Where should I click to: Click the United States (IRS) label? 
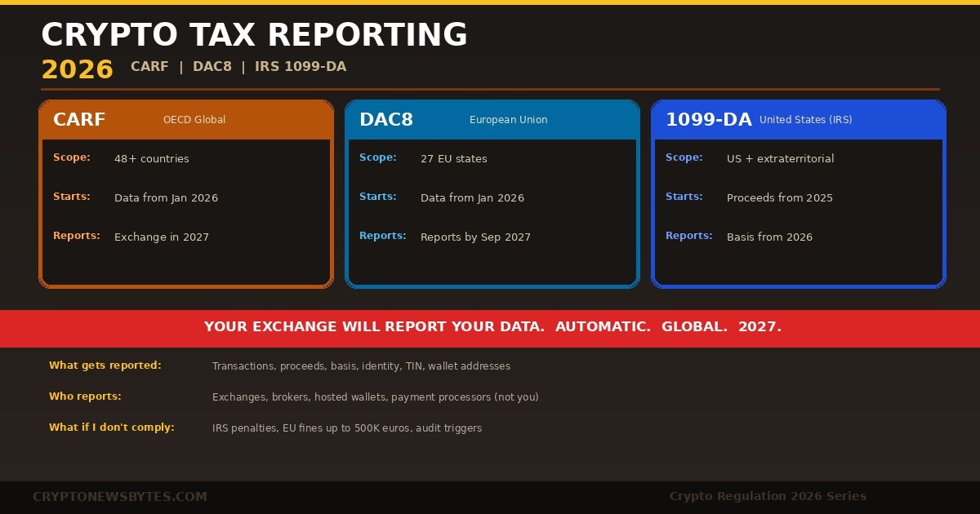click(x=806, y=120)
